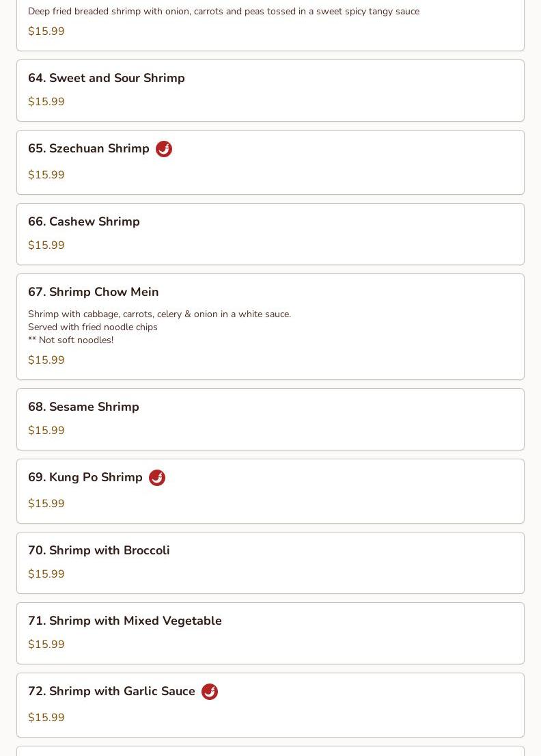Open the 68. Sesame Shrimp menu item
Viewport: 541px width, 756px height.
coord(270,420)
